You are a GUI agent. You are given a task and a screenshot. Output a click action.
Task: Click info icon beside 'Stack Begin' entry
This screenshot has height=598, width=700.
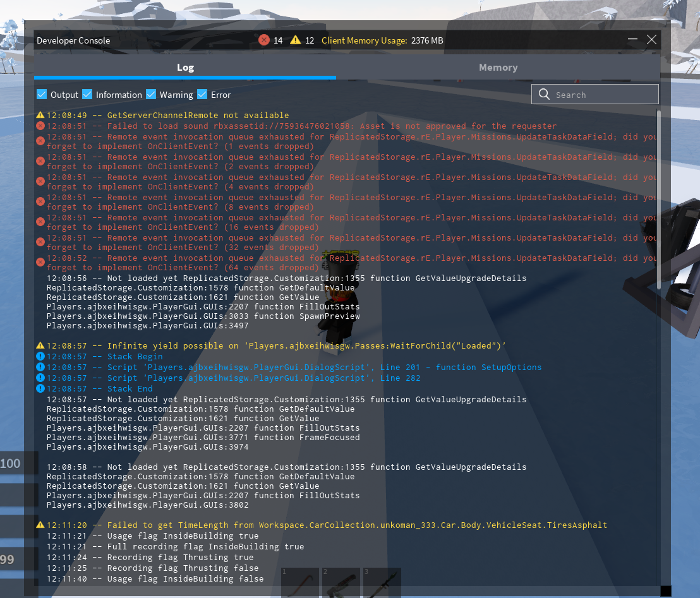click(x=40, y=357)
